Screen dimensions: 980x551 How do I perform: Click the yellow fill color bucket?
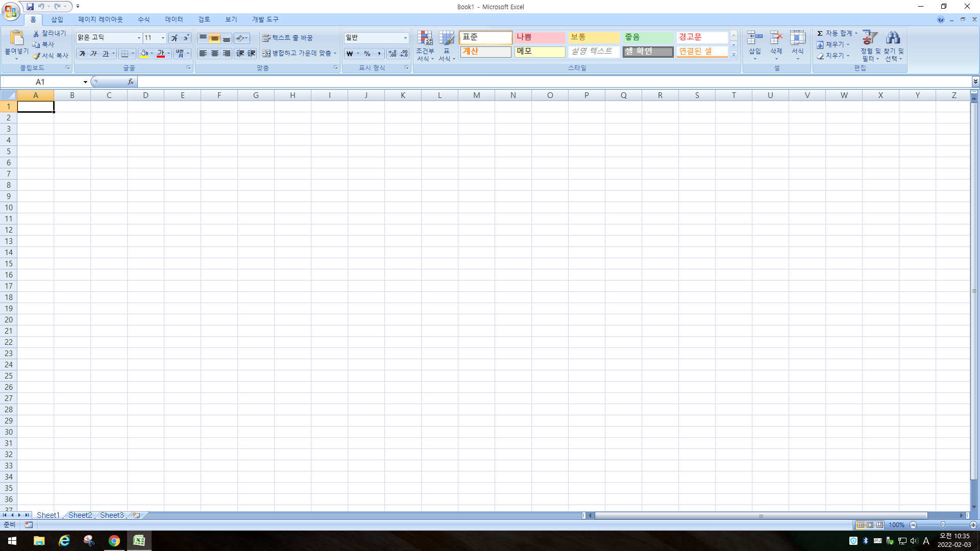click(144, 54)
